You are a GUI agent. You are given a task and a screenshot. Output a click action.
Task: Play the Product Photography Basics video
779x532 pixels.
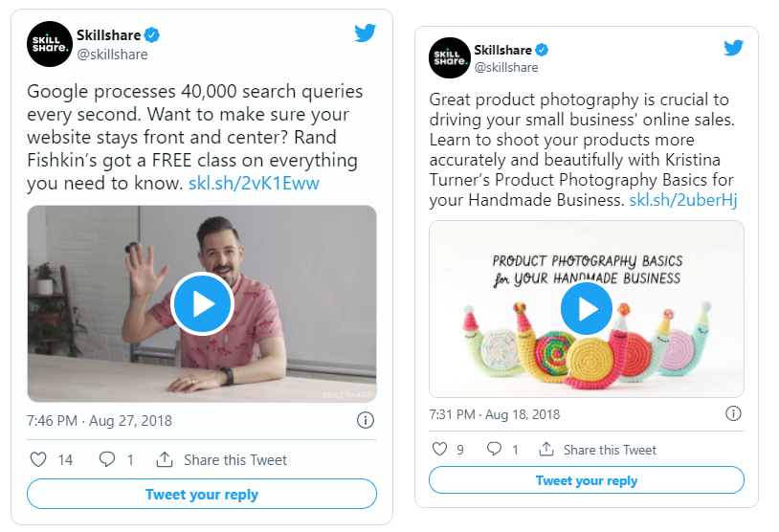click(586, 308)
